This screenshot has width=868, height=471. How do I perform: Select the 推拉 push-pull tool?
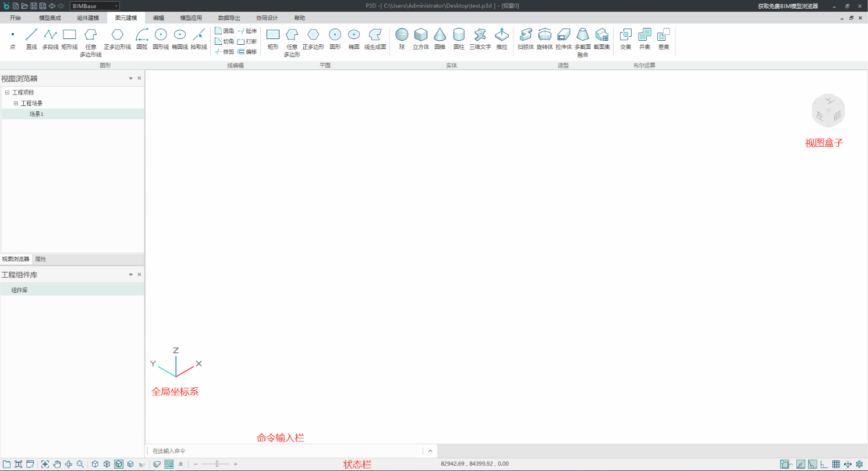tap(502, 39)
